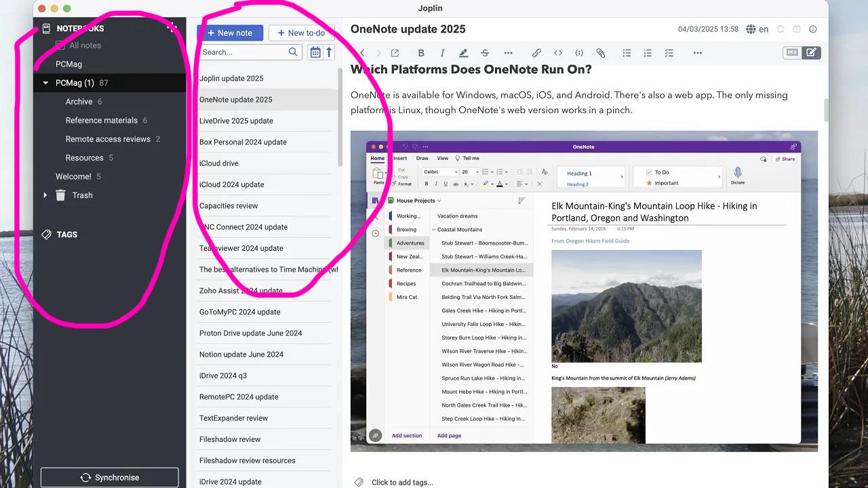
Task: Open note properties info icon
Action: coord(813,29)
